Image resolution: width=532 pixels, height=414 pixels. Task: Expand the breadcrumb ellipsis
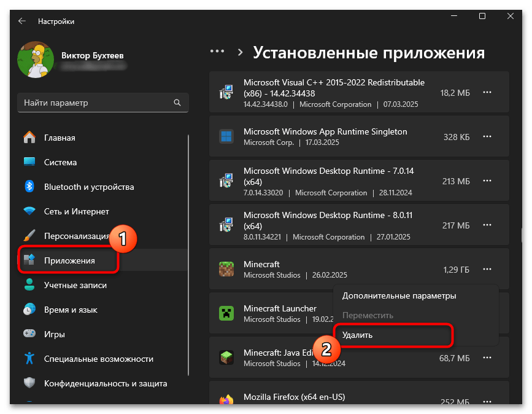tap(217, 51)
